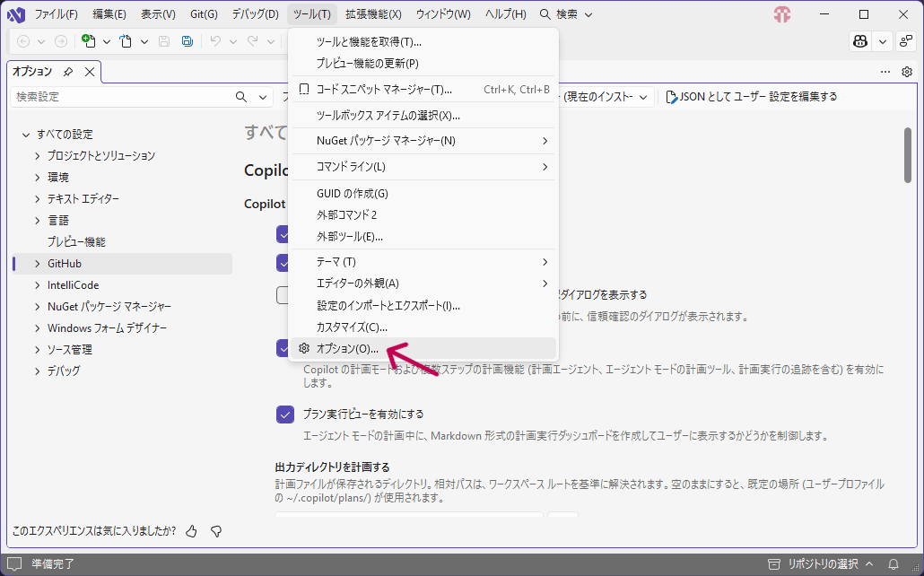Viewport: 924px width, 576px height.
Task: Expand the 言語 settings node
Action: click(x=37, y=221)
